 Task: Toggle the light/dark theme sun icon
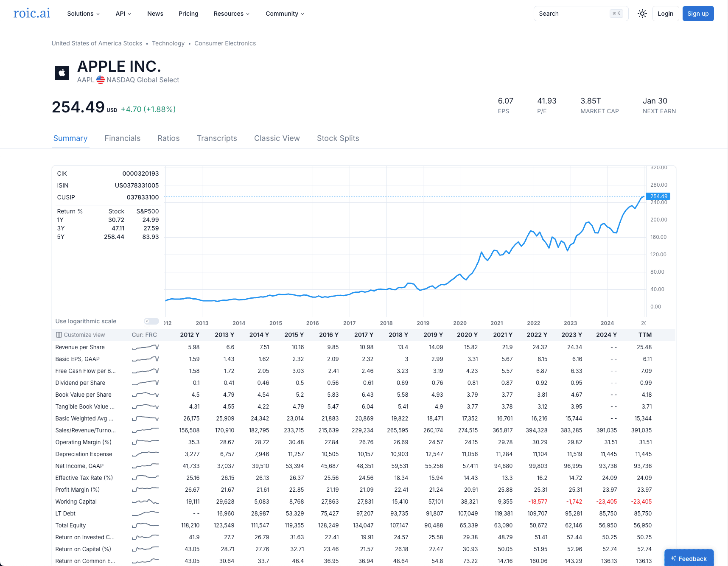coord(642,14)
